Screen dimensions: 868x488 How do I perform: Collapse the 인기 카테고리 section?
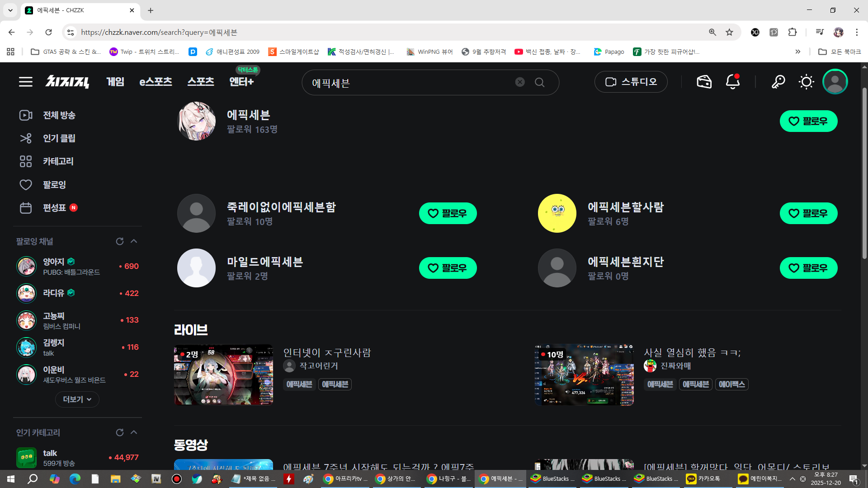tap(134, 432)
